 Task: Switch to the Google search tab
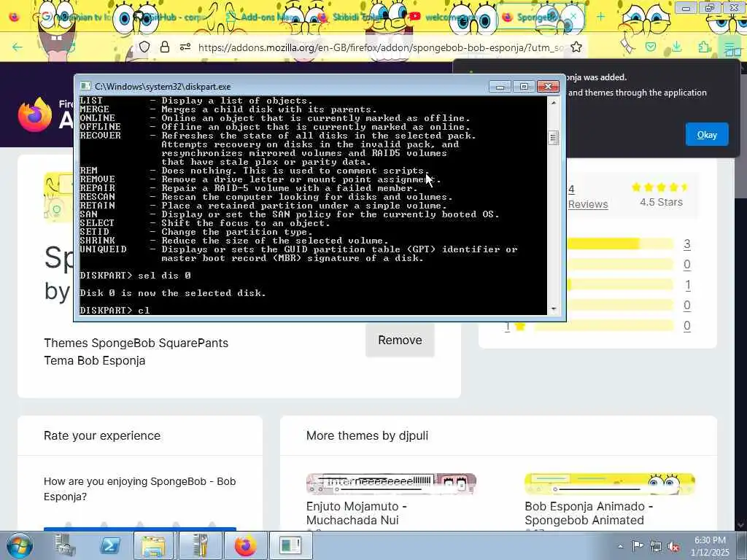coord(76,17)
